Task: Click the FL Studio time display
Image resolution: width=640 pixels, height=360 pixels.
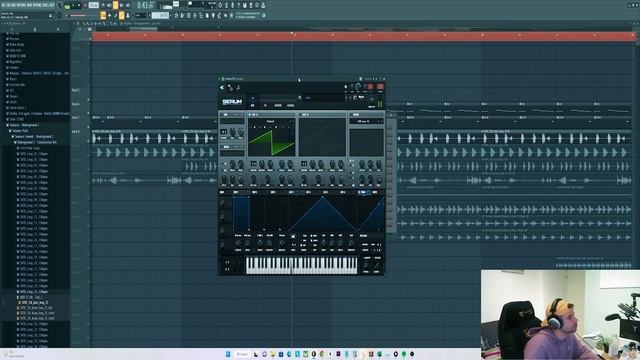Action: pos(146,5)
